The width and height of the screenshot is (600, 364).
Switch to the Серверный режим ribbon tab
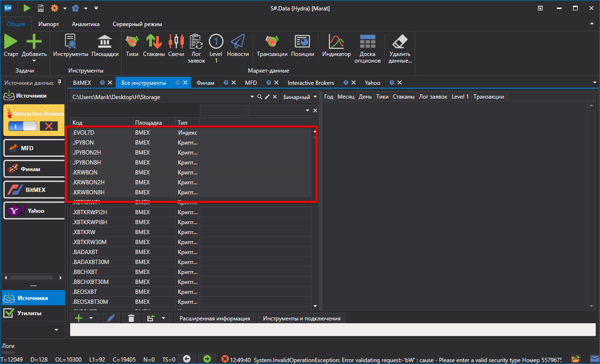tap(137, 24)
